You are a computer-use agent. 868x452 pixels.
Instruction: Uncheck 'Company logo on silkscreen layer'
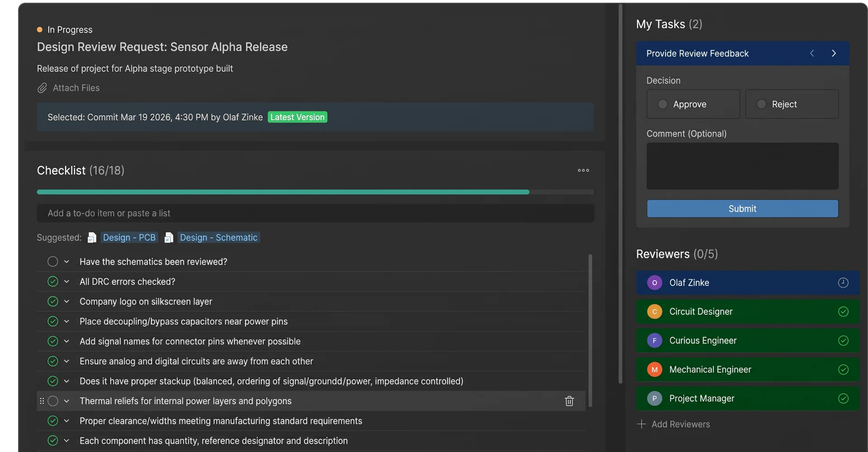pyautogui.click(x=53, y=301)
